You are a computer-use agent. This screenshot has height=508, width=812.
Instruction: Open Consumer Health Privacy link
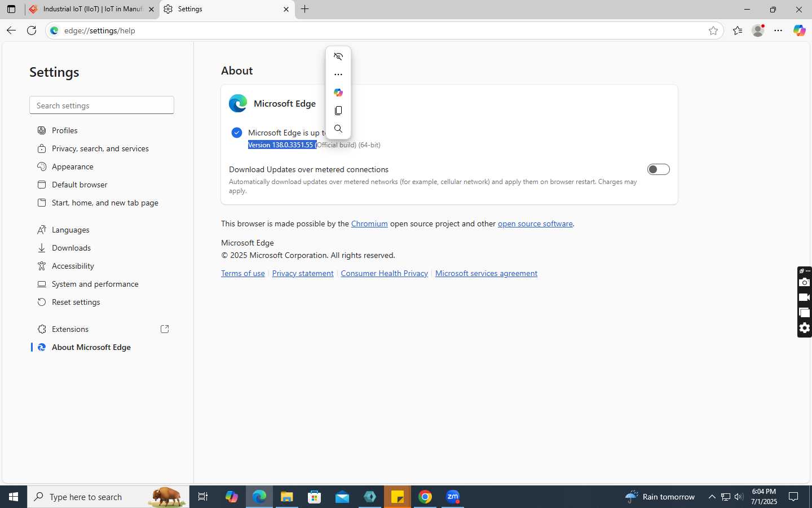(385, 273)
